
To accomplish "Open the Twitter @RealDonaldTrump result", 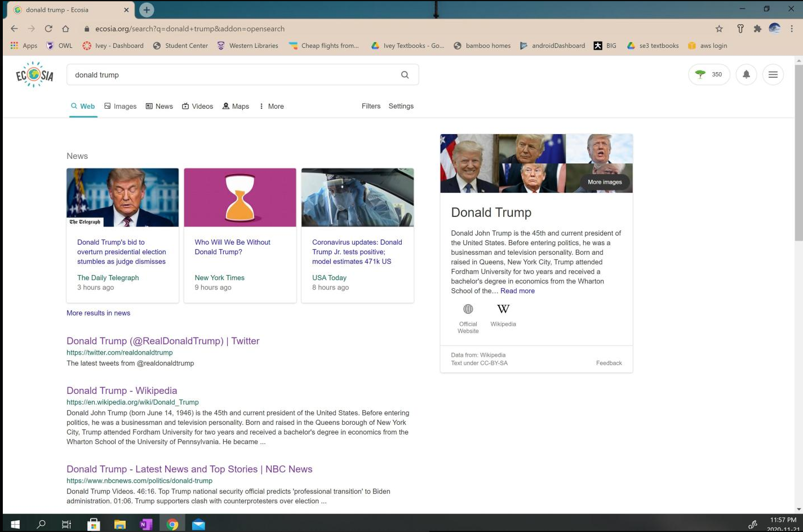I will (x=163, y=341).
